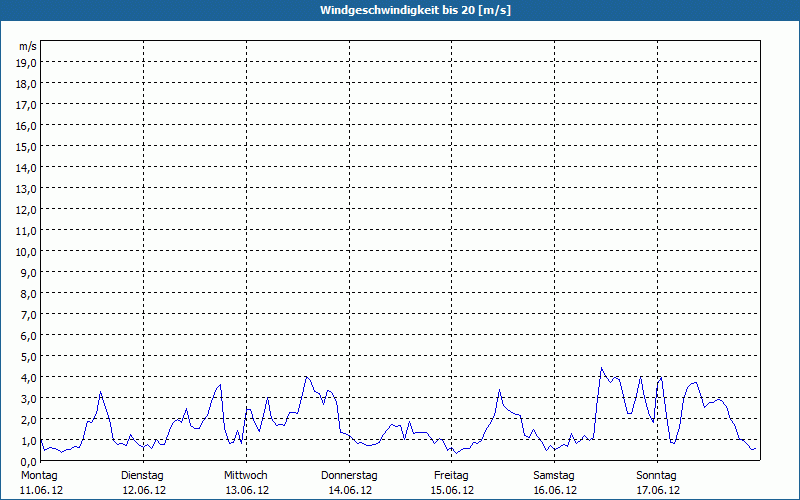Click the 'Donnerstag' day label
Viewport: 800px width, 500px height.
tap(349, 476)
